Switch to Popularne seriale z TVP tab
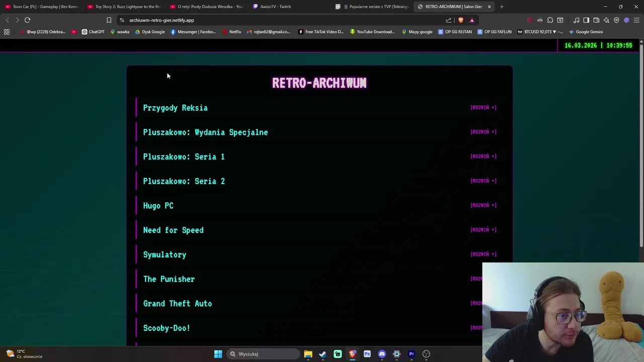 click(372, 7)
